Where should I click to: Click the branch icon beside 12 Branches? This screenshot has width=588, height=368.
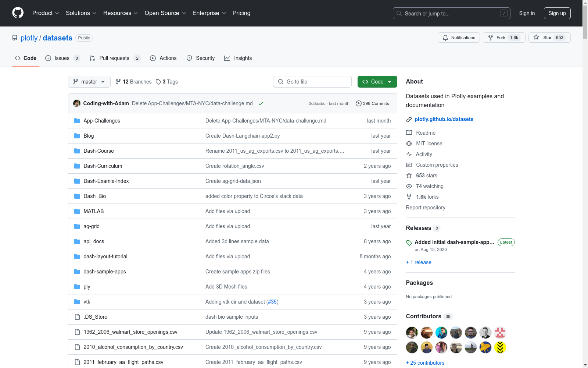click(x=118, y=82)
